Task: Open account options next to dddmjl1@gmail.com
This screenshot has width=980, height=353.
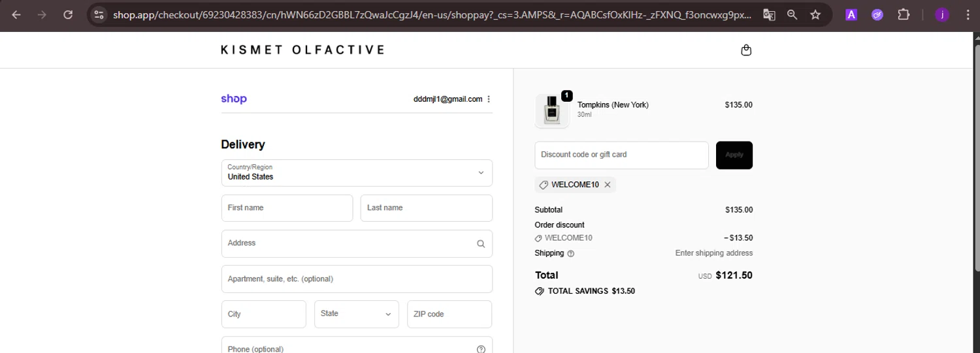Action: [x=489, y=99]
